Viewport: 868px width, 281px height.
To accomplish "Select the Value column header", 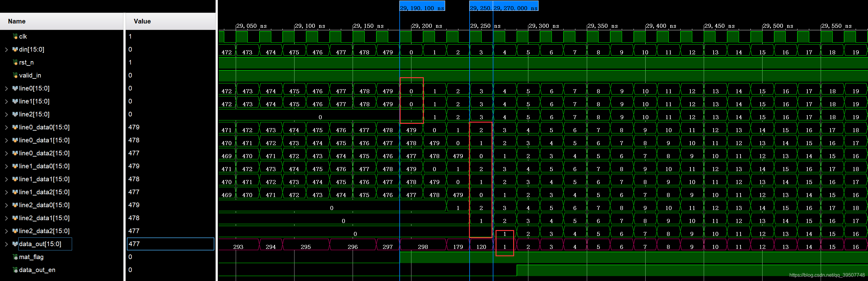I will pyautogui.click(x=170, y=21).
